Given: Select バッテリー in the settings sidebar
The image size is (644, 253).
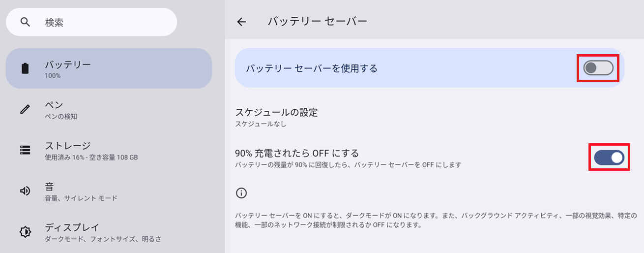Looking at the screenshot, I should [109, 68].
